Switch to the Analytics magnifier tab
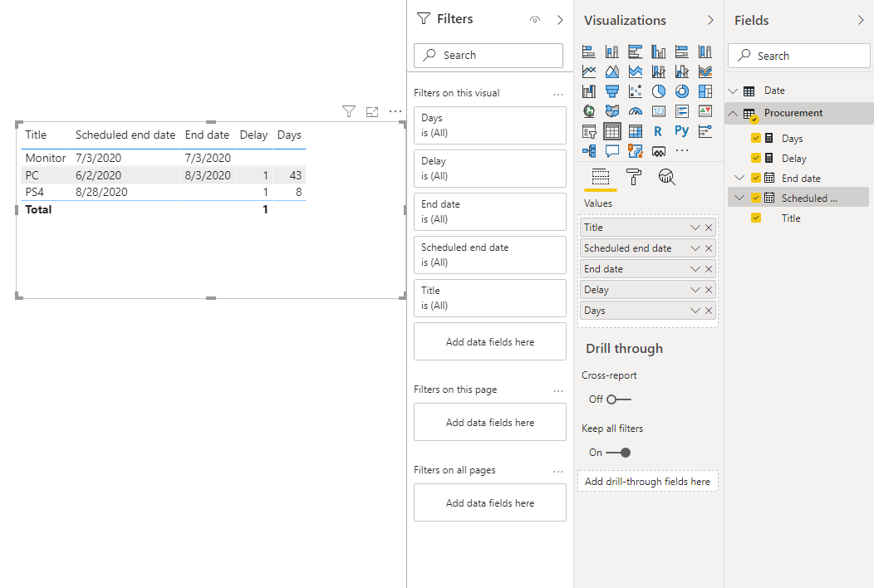Image resolution: width=874 pixels, height=588 pixels. (x=666, y=177)
